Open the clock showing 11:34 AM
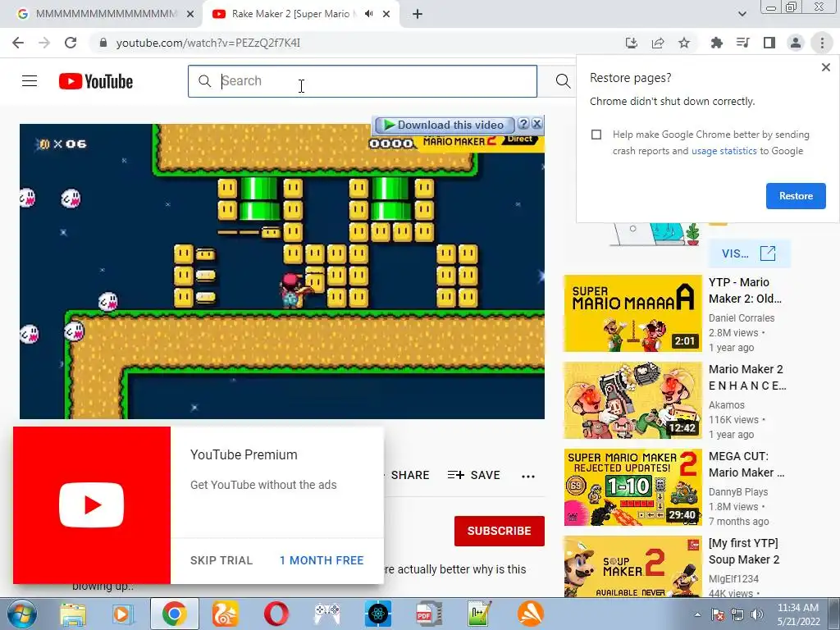 tap(797, 614)
